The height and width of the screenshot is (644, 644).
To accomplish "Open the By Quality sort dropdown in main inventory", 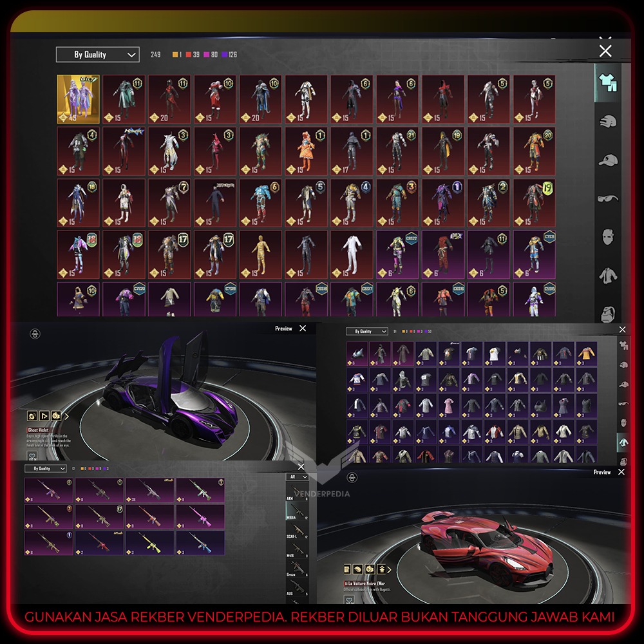I will click(x=98, y=54).
